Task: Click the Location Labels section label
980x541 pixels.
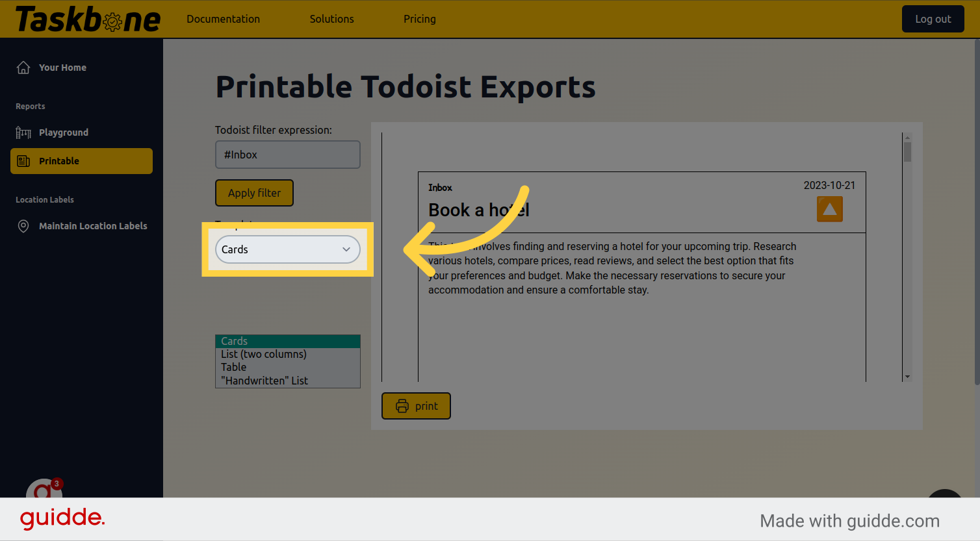Action: click(x=45, y=200)
